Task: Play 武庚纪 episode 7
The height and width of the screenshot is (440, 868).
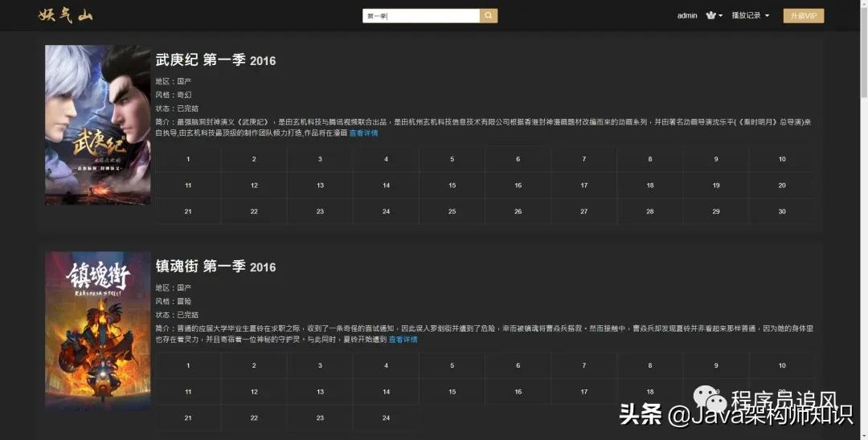Action: click(584, 159)
